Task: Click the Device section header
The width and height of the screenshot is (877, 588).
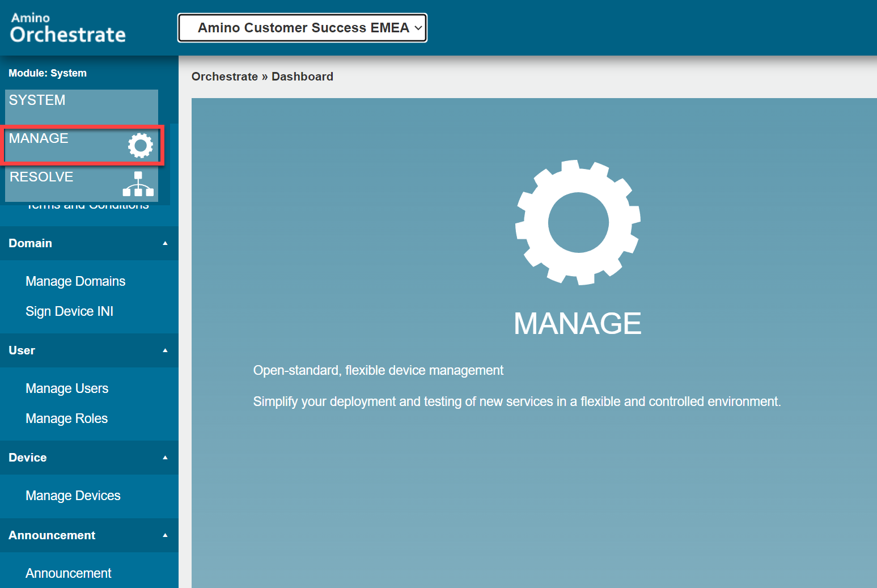Action: (x=89, y=458)
